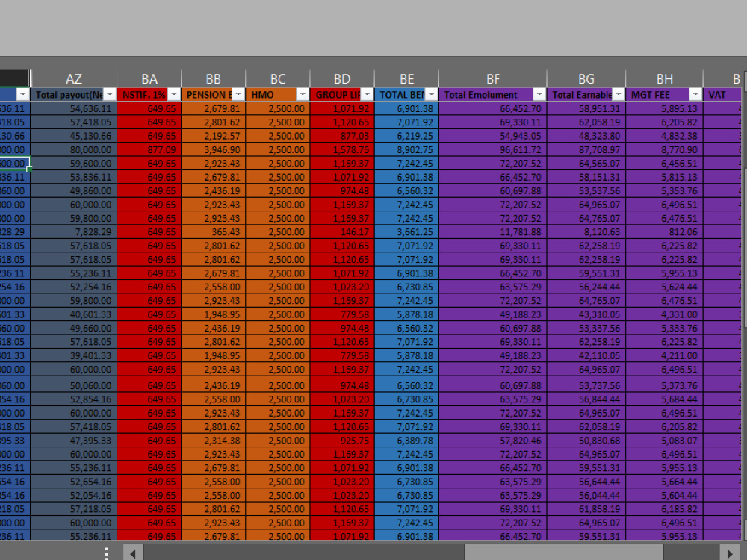Open the PENSION column filter dropdown
Screen dimensions: 747x560
[238, 94]
